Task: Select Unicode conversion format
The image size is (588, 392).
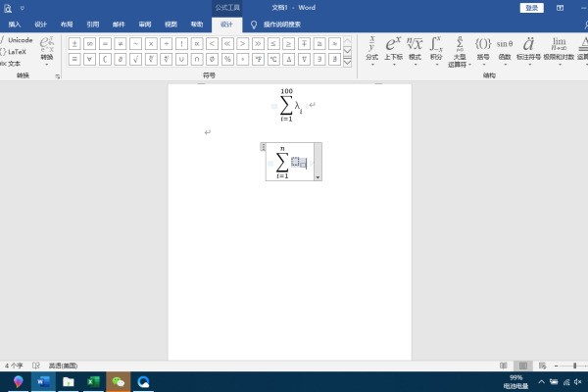Action: 20,40
